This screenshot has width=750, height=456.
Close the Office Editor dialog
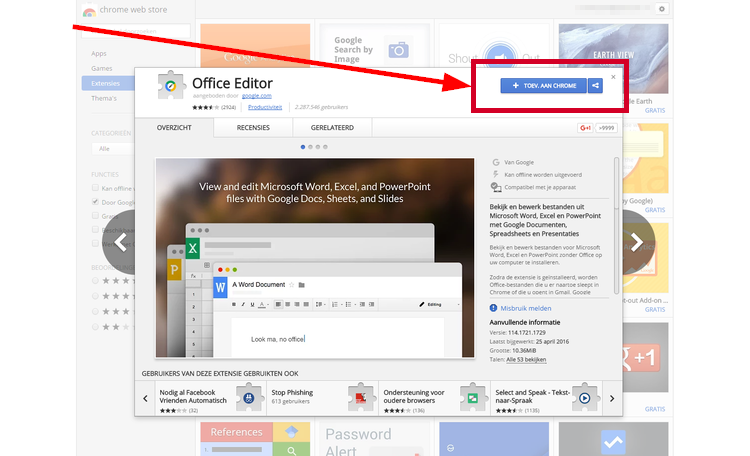point(613,77)
